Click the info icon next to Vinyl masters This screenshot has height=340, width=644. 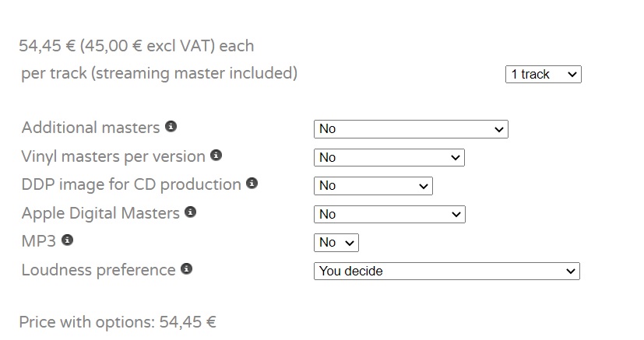coord(216,156)
